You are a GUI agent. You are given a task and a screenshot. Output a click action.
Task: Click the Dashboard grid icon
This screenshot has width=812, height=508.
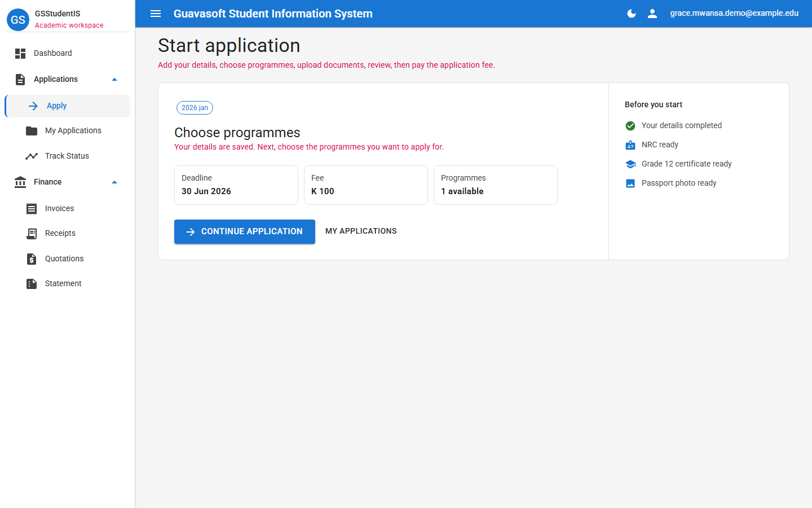tap(20, 54)
